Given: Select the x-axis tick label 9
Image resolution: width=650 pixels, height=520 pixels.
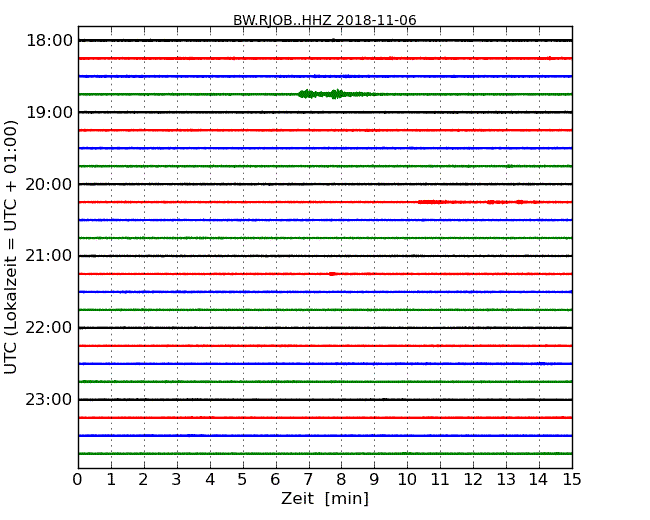Looking at the screenshot, I should pos(374,479).
